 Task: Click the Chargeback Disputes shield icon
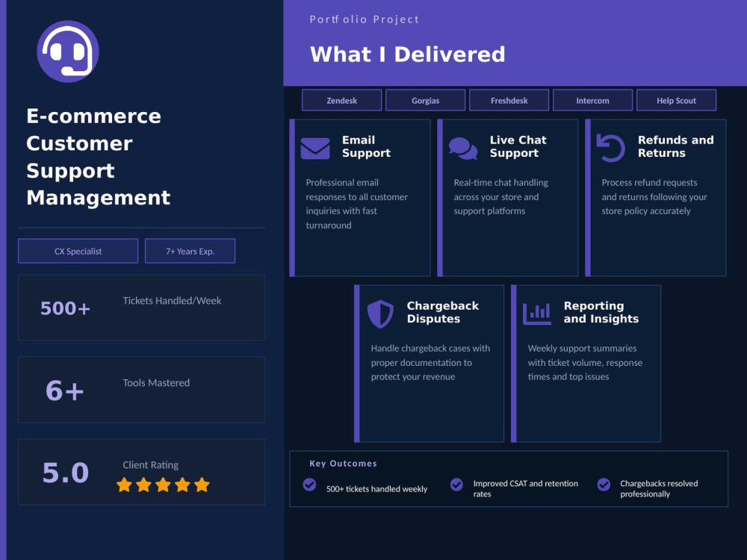380,314
